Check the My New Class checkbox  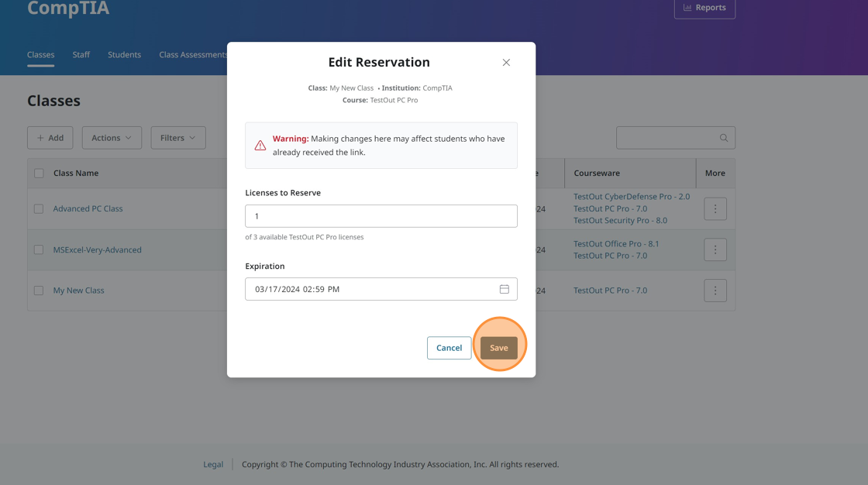click(39, 291)
